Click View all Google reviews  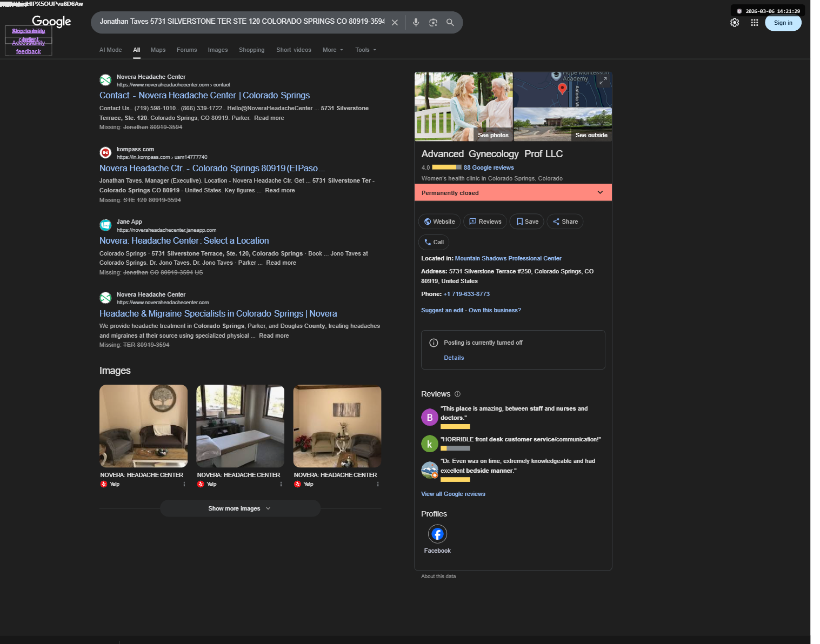click(453, 494)
